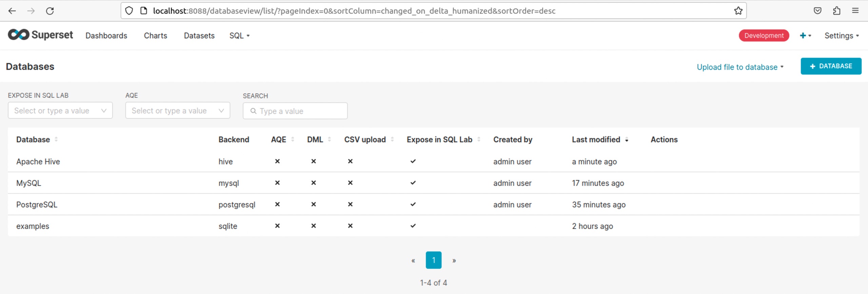Go to Charts
Screen dimensions: 868x294
155,36
